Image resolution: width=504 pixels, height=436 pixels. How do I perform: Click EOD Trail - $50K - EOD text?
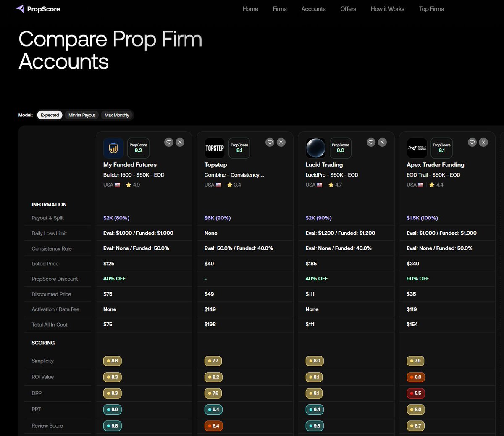(433, 175)
